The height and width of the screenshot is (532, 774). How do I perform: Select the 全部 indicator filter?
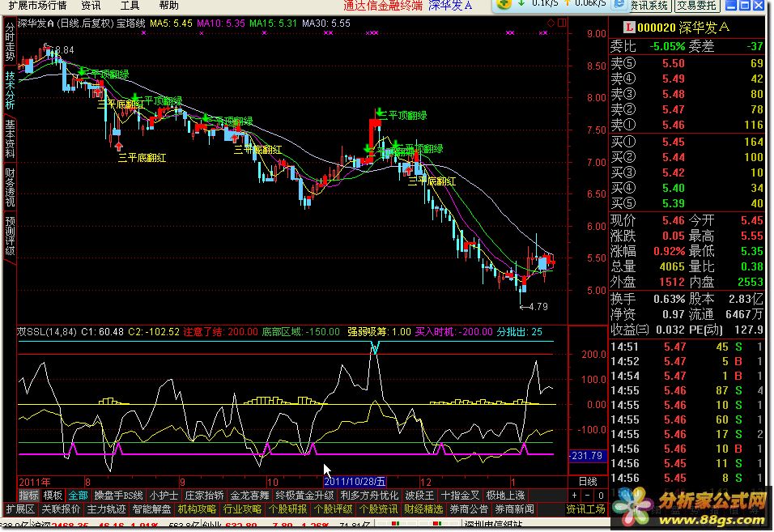point(78,495)
